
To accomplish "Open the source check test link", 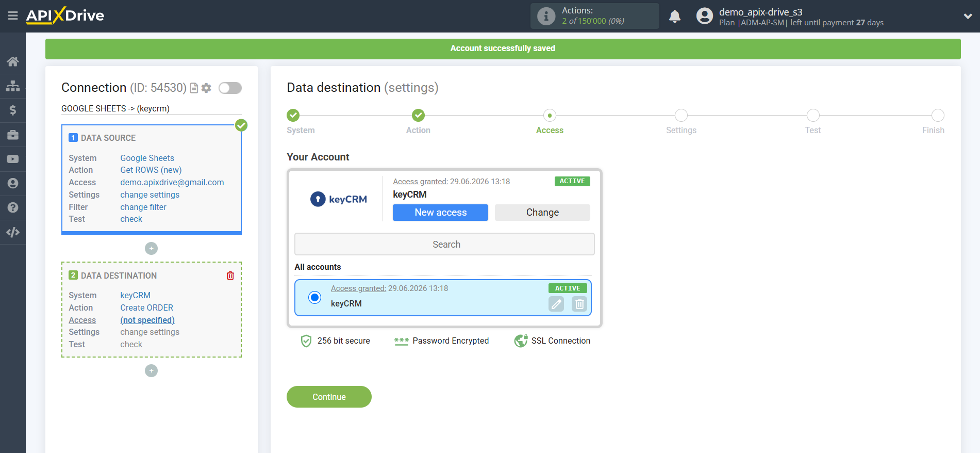I will tap(131, 219).
